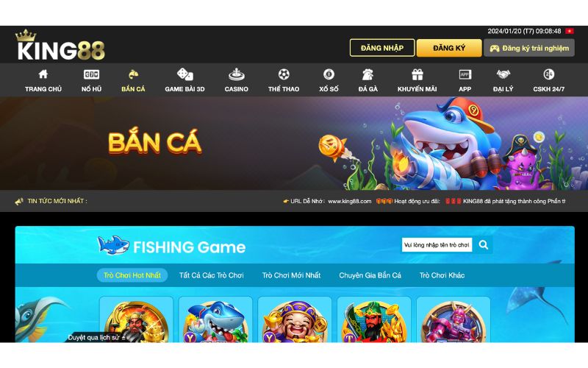Open CSKH 24/7 support icon
588x368 pixels.
coord(549,74)
